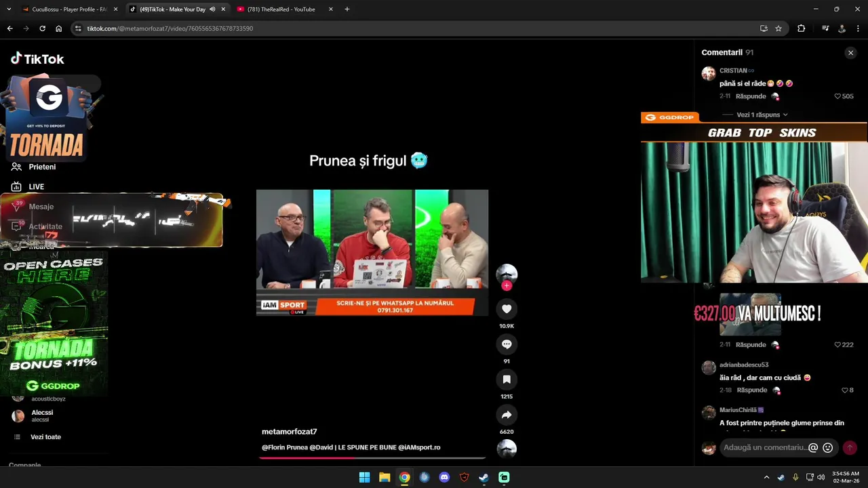Switch to CucuBossu Player Profile tab
The image size is (868, 488).
(69, 9)
